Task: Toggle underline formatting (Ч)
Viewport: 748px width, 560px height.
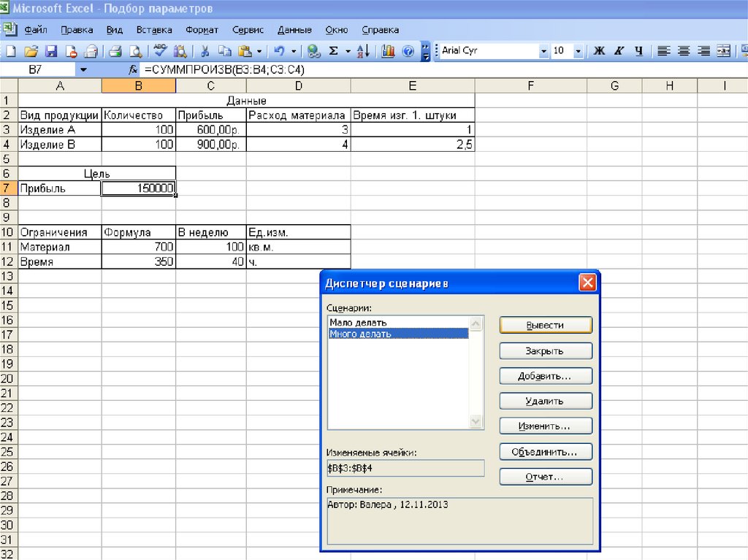Action: 638,51
